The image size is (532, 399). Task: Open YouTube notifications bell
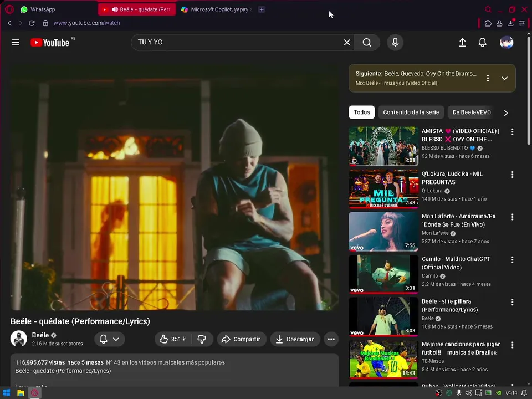pyautogui.click(x=483, y=43)
